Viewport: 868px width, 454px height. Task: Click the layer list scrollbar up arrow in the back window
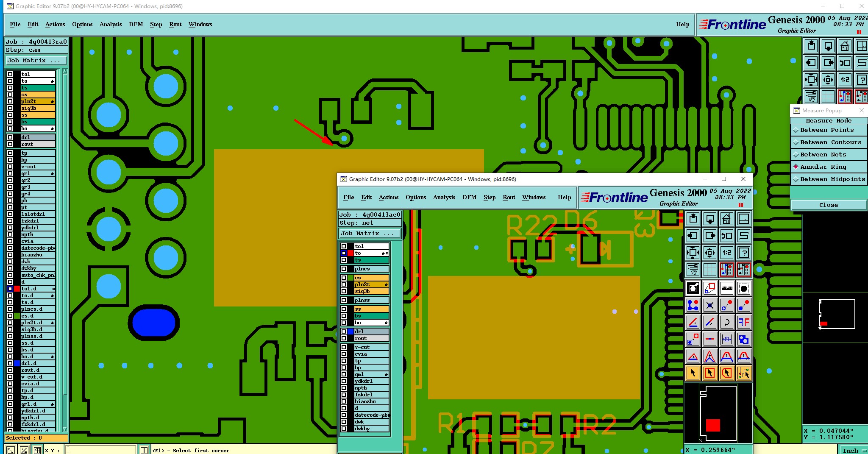(x=65, y=72)
